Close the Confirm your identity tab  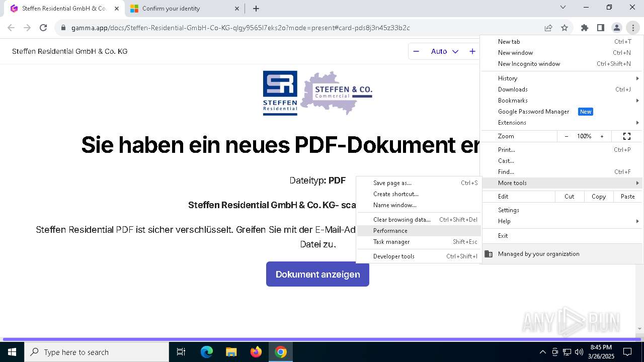pos(237,9)
